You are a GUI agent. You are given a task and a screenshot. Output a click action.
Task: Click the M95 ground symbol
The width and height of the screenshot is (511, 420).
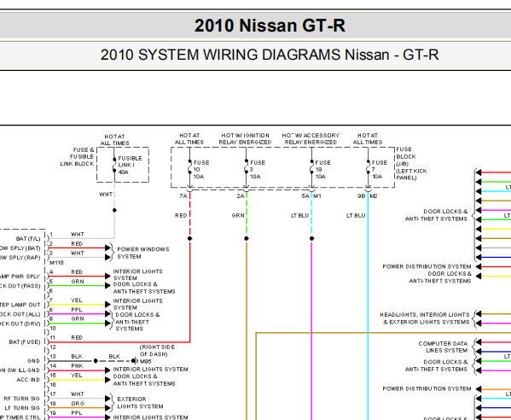135,360
